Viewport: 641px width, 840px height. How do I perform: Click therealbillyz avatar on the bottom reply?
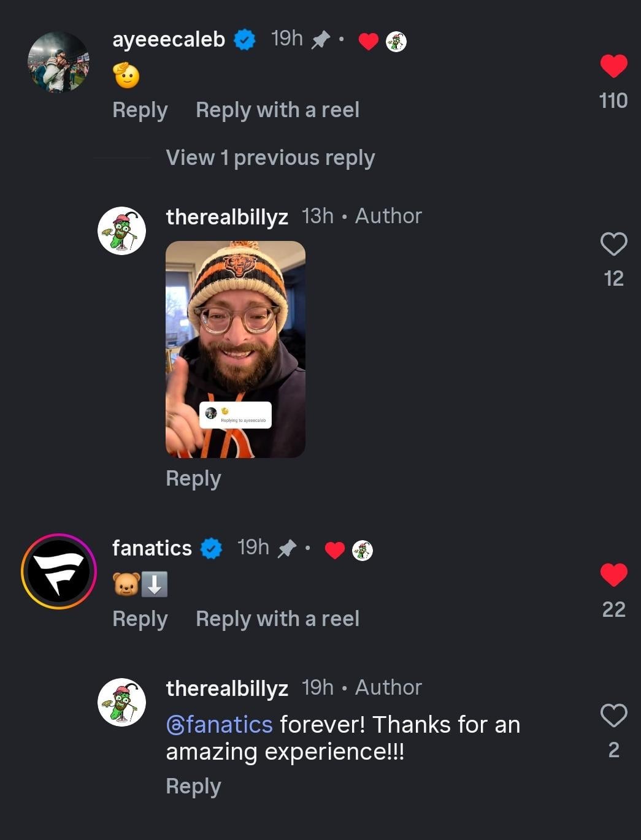121,702
